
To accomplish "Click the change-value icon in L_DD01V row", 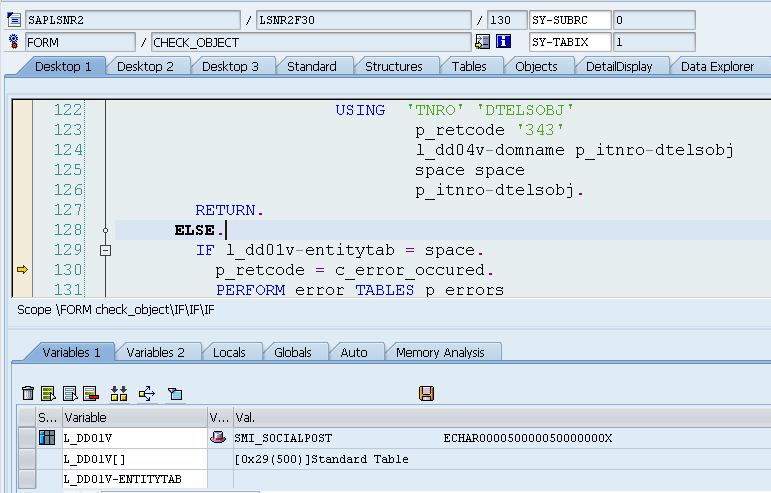I will (218, 438).
